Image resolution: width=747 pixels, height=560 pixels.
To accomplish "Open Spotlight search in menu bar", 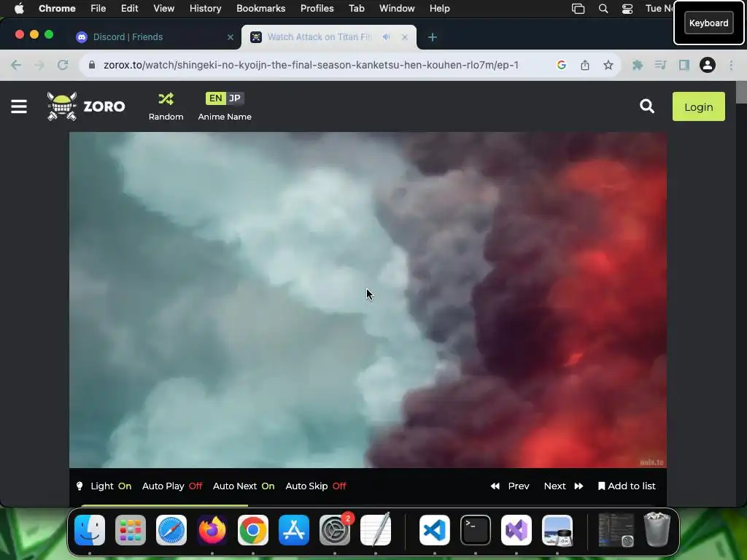I will click(x=603, y=9).
